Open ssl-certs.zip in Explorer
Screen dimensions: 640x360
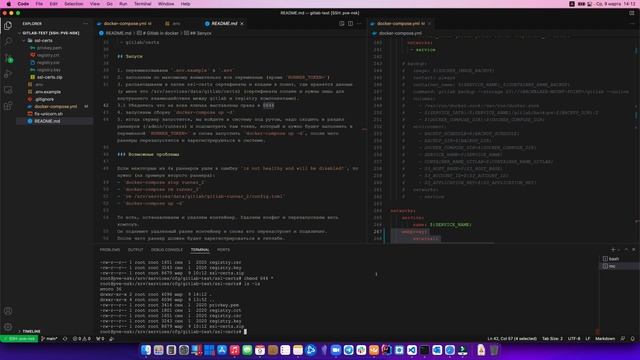coord(55,77)
